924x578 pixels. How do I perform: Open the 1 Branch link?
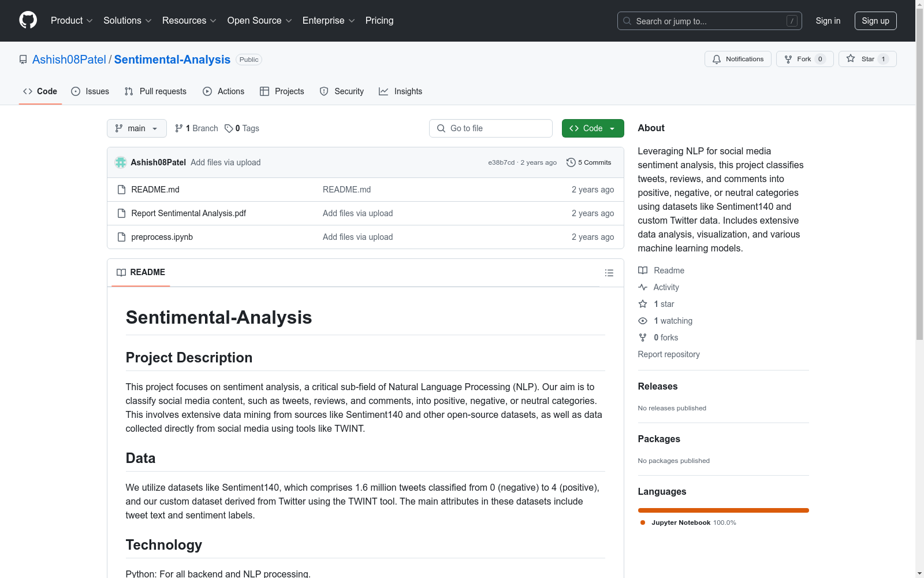[196, 128]
